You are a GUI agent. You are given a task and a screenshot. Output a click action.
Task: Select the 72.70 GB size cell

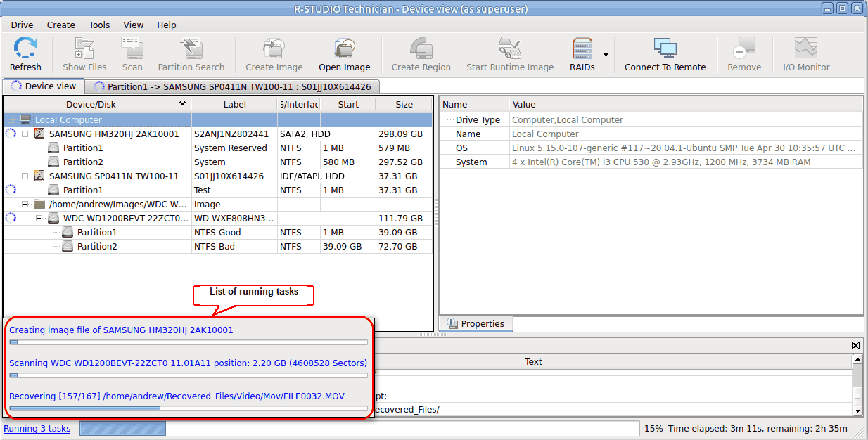(x=404, y=246)
